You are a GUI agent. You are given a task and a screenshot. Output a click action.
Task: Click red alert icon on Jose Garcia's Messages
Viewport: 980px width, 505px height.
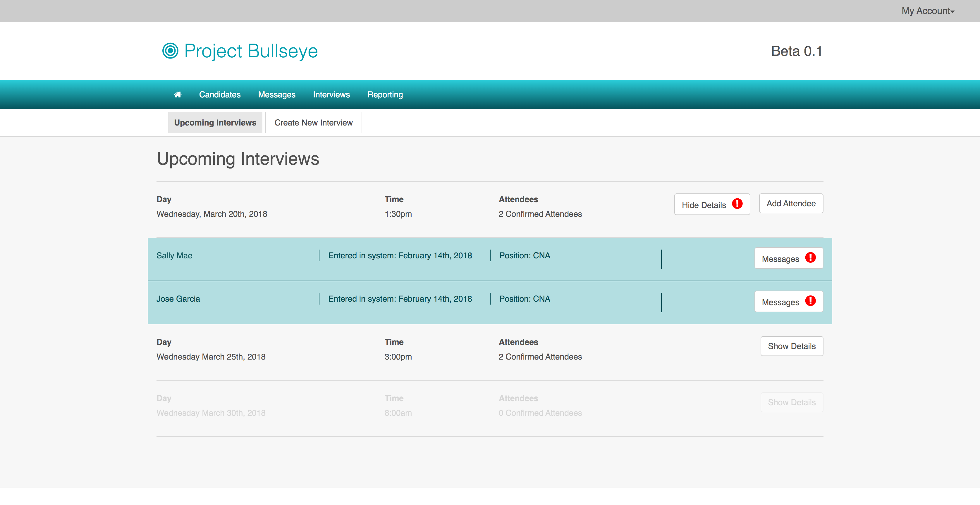(x=810, y=301)
